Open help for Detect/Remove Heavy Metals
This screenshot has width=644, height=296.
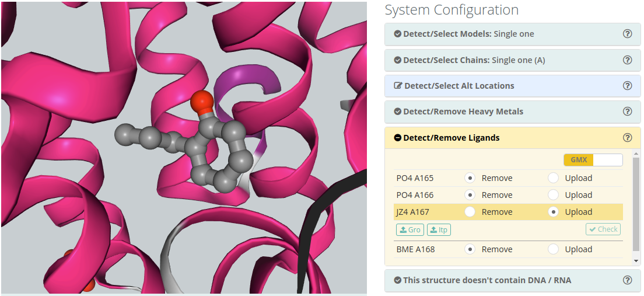coord(627,112)
